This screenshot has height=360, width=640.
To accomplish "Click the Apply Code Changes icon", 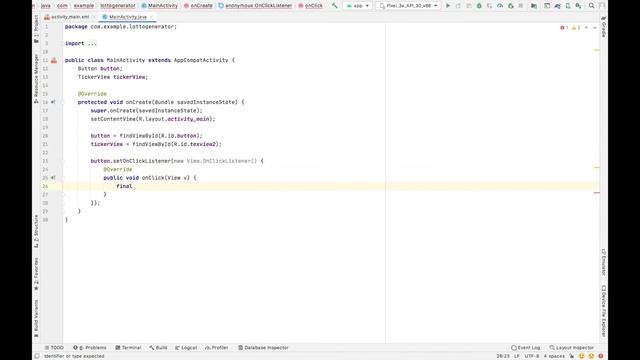I will (469, 6).
